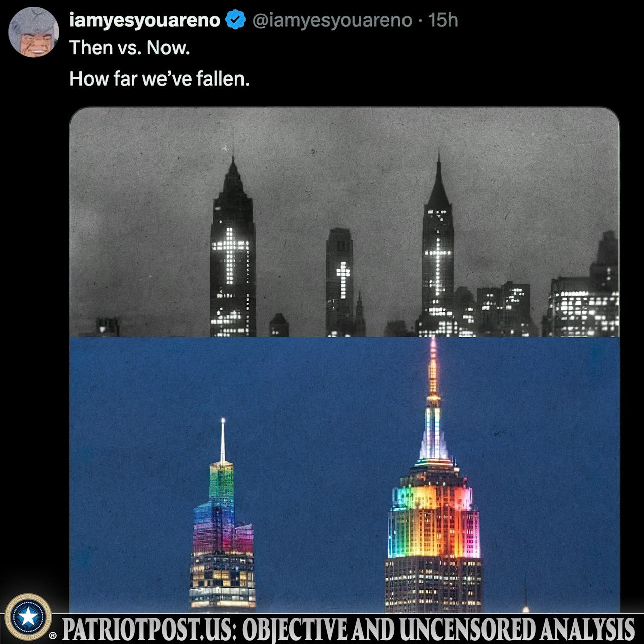Open the blue night-sky rainbow photo
This screenshot has width=644, height=644.
(344, 475)
